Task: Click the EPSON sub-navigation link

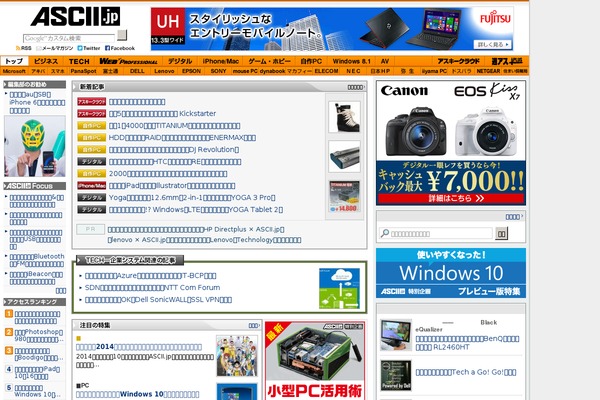Action: [191, 71]
